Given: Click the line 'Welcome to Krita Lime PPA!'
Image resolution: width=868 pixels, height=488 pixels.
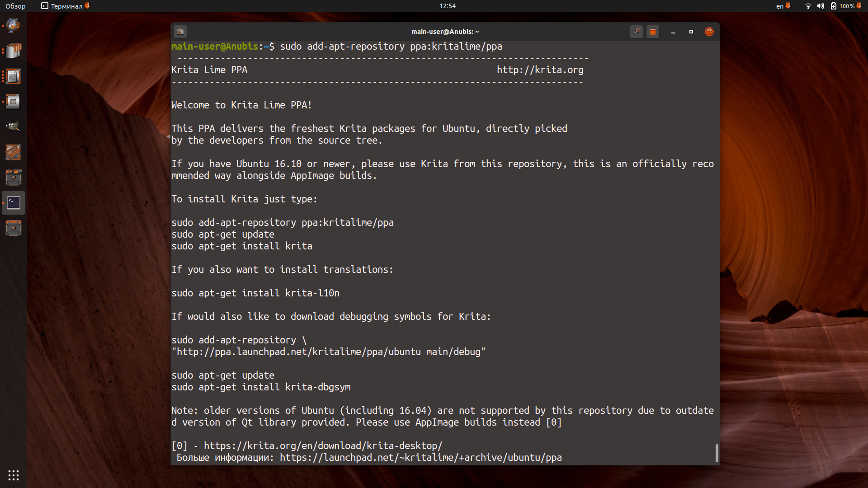Looking at the screenshot, I should coord(241,105).
